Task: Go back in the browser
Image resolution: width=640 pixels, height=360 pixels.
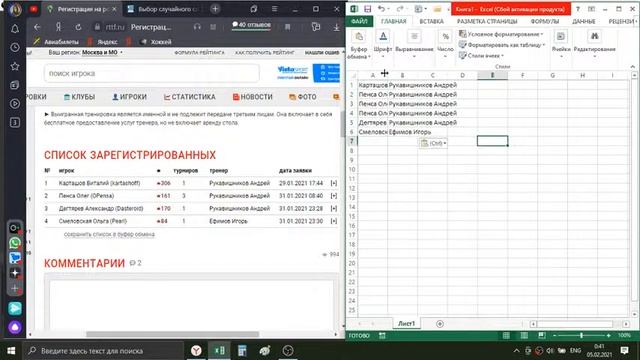Action: 38,27
